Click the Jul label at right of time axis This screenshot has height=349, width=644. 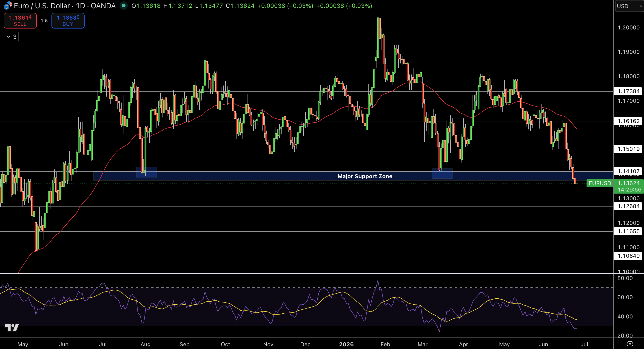click(584, 344)
